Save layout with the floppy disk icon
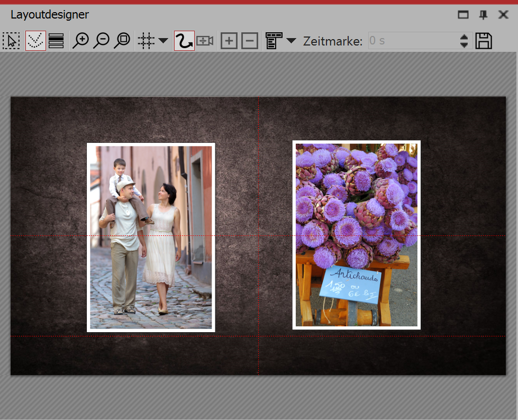This screenshot has height=420, width=518. point(484,41)
